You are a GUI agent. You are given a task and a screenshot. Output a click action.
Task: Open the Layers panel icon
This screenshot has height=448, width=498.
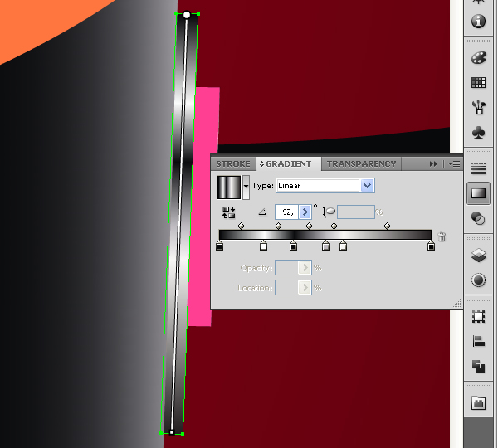[478, 256]
